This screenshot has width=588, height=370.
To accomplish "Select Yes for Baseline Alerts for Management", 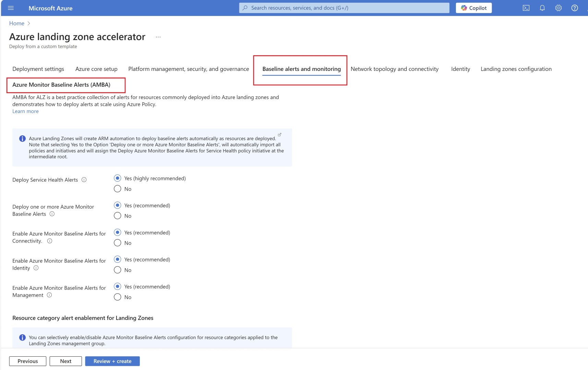I will point(118,286).
